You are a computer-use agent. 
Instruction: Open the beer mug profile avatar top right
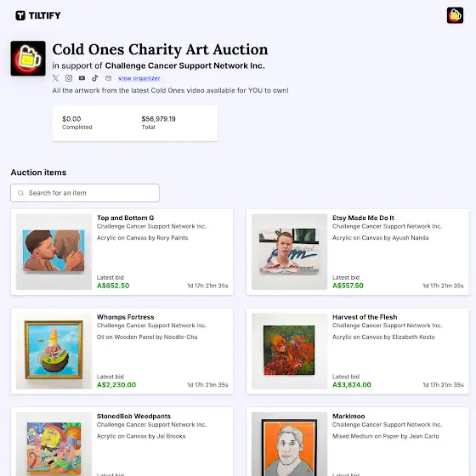(455, 15)
